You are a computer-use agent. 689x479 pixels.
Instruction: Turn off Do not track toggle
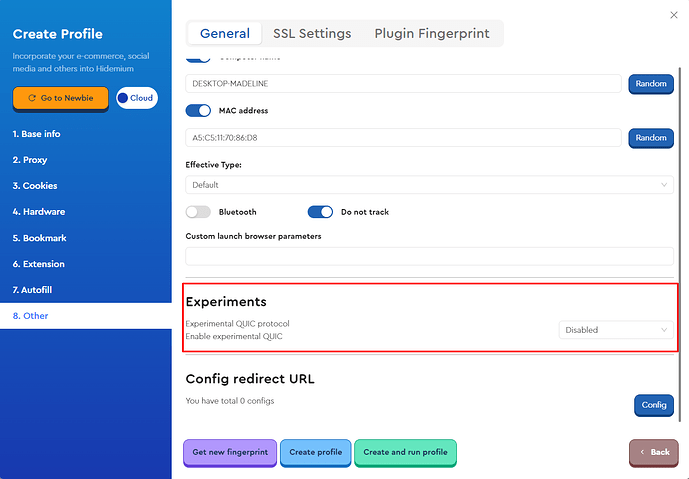(320, 212)
